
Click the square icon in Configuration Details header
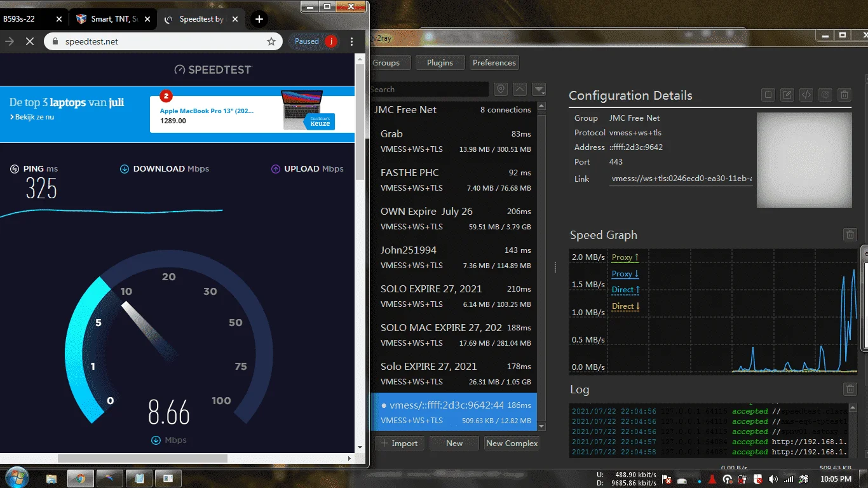(x=768, y=95)
